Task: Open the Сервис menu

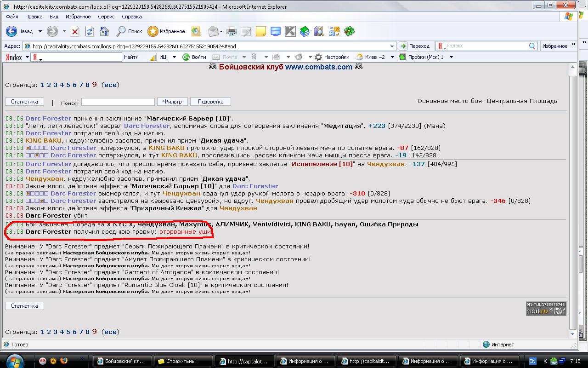Action: click(106, 17)
